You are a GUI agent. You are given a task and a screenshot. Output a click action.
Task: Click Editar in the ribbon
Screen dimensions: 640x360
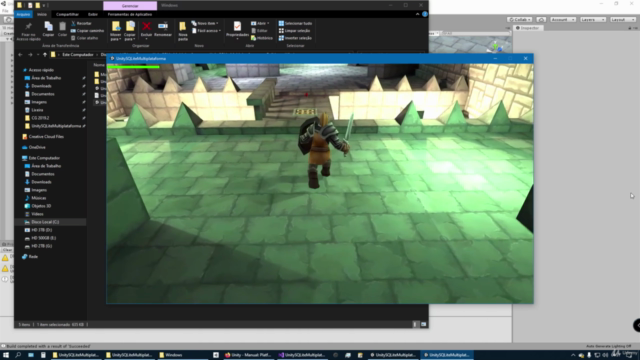pos(260,31)
